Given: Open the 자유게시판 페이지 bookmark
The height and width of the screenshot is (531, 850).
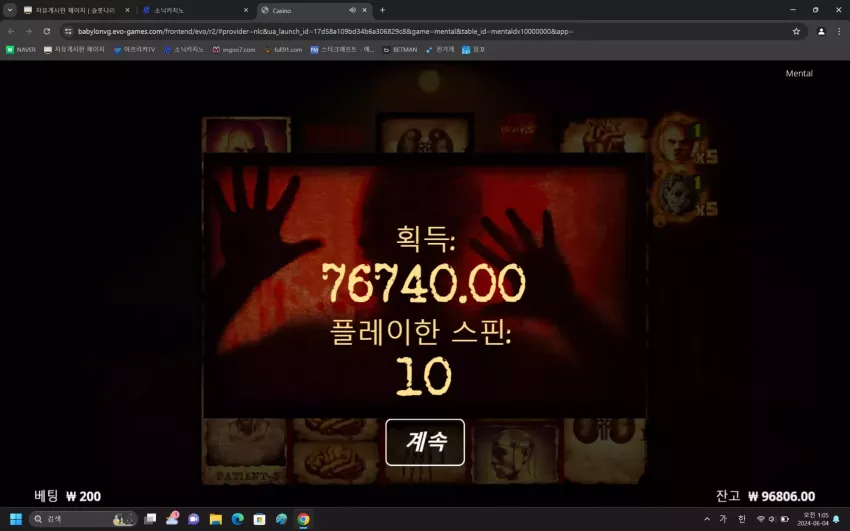Looking at the screenshot, I should pos(74,49).
